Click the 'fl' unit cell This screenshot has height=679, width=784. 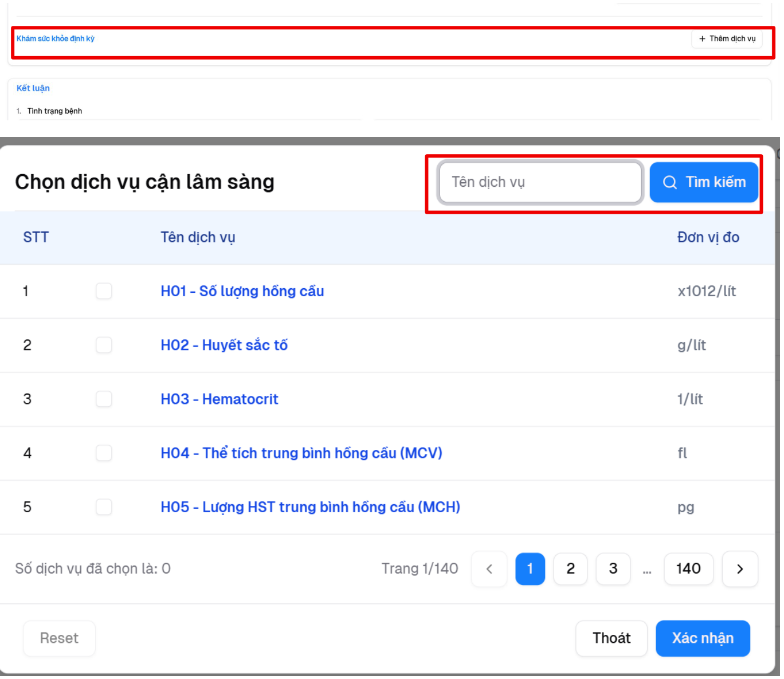(x=682, y=453)
